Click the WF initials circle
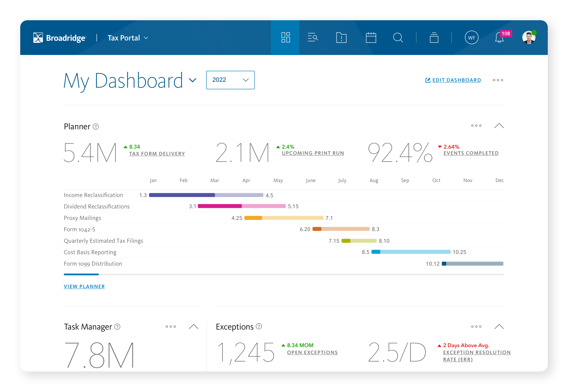 pyautogui.click(x=471, y=38)
